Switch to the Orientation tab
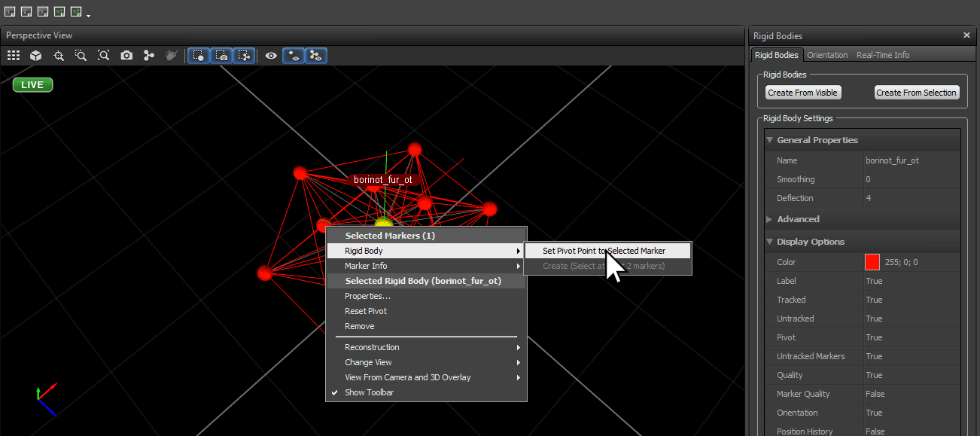 827,55
